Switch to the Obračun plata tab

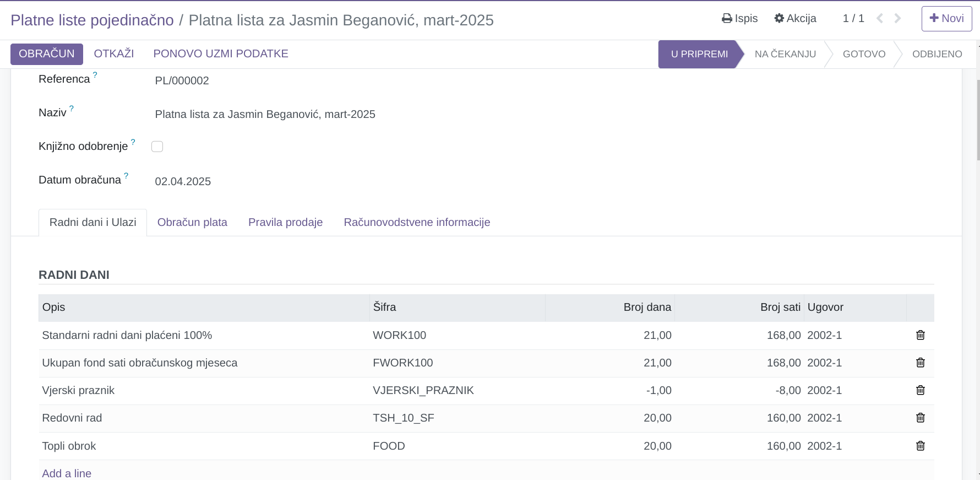[192, 223]
